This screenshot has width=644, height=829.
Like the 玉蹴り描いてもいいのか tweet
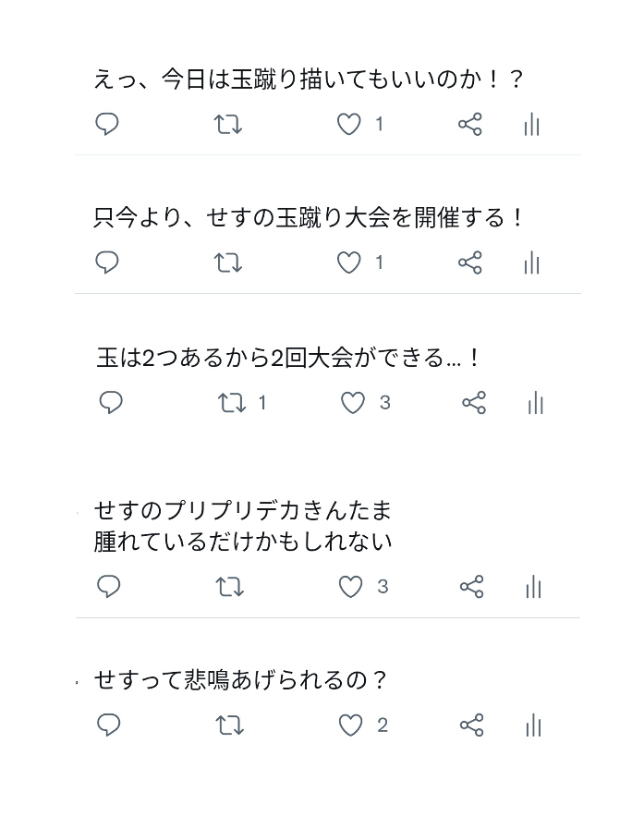[x=348, y=124]
